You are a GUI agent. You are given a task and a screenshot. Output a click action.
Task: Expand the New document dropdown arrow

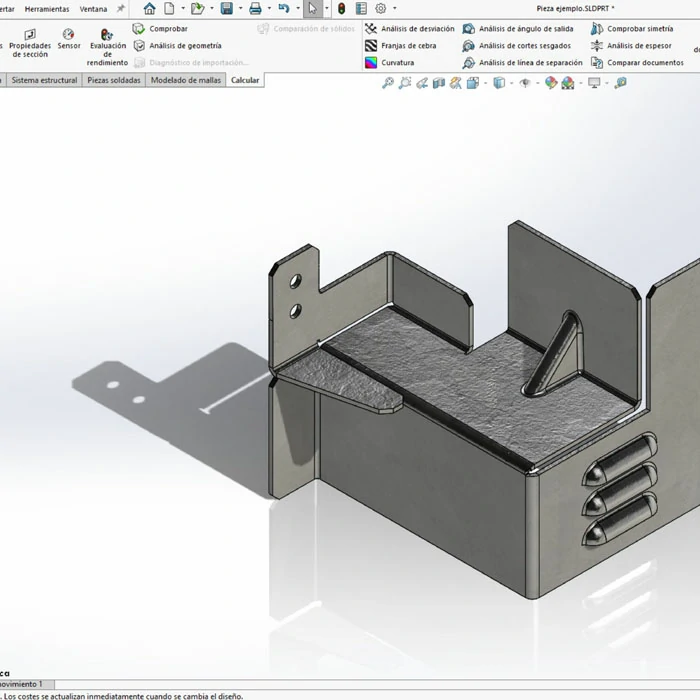(x=183, y=8)
